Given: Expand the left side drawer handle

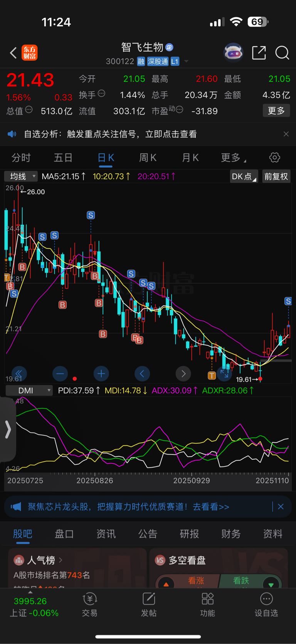Looking at the screenshot, I should pyautogui.click(x=8, y=429).
